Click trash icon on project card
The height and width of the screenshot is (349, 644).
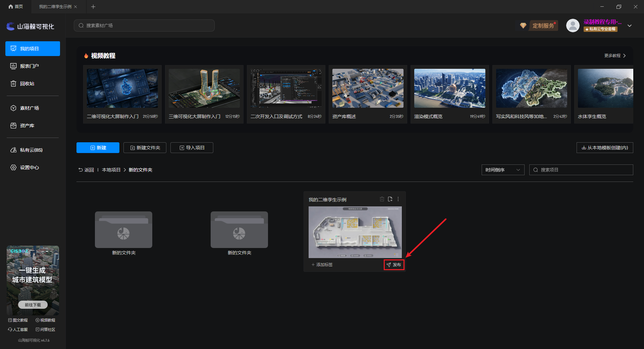[x=382, y=199]
